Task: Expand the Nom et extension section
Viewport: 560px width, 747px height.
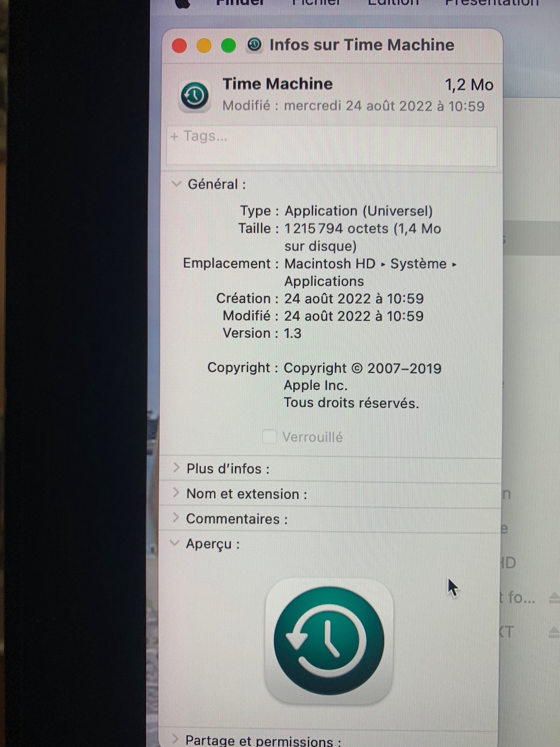Action: click(176, 493)
